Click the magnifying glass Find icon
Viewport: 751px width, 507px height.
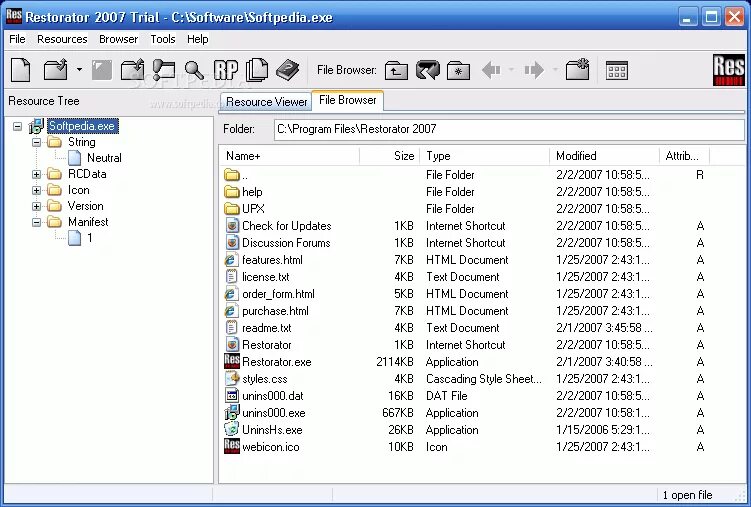[x=194, y=70]
